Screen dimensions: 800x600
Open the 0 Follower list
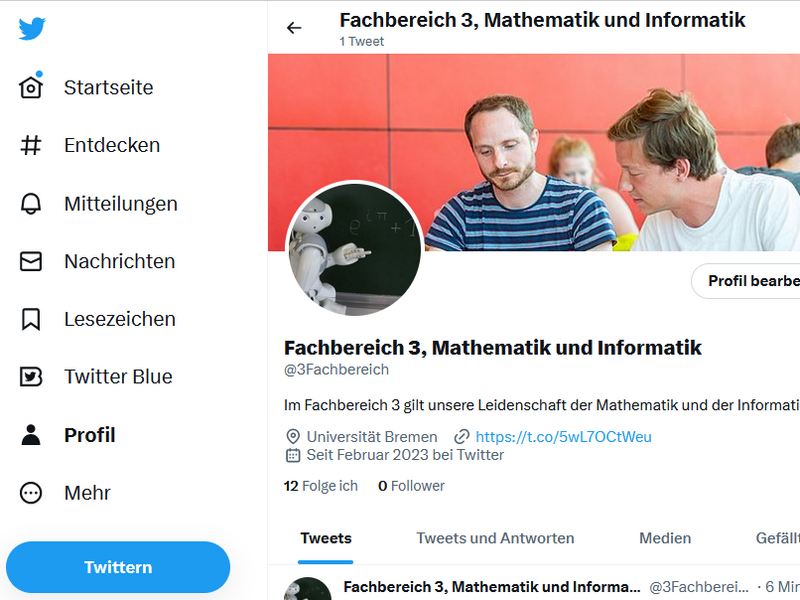[411, 486]
